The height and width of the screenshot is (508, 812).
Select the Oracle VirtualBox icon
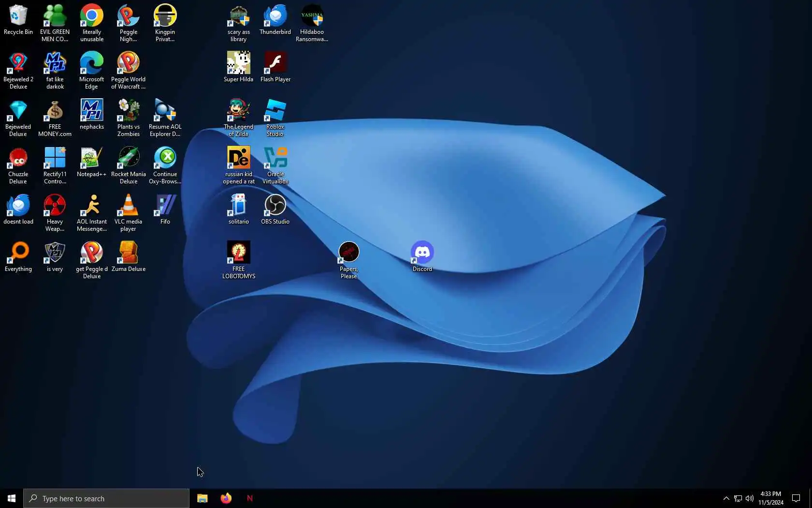click(x=275, y=165)
